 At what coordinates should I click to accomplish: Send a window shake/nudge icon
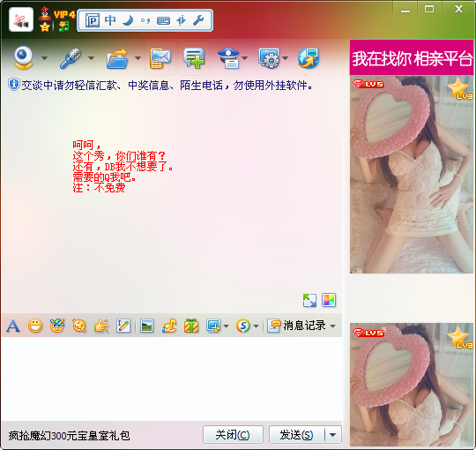point(79,326)
